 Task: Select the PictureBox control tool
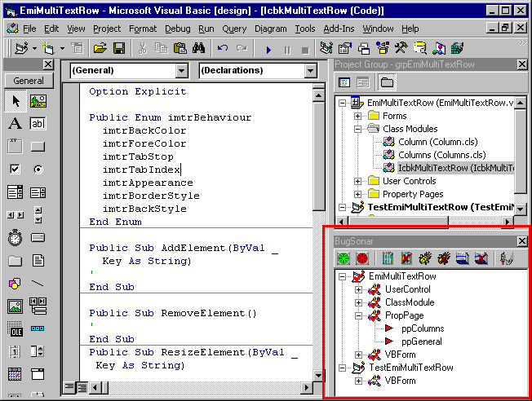[x=38, y=101]
